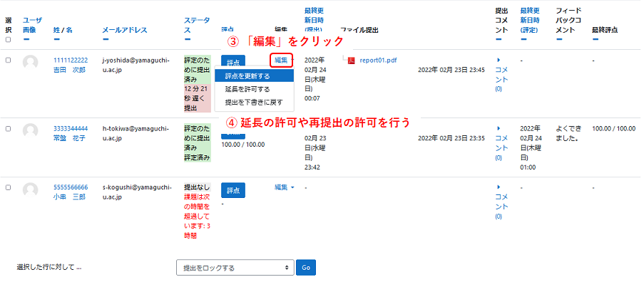Click the 選択した行に対して ... label
The image size is (644, 282).
(x=49, y=267)
